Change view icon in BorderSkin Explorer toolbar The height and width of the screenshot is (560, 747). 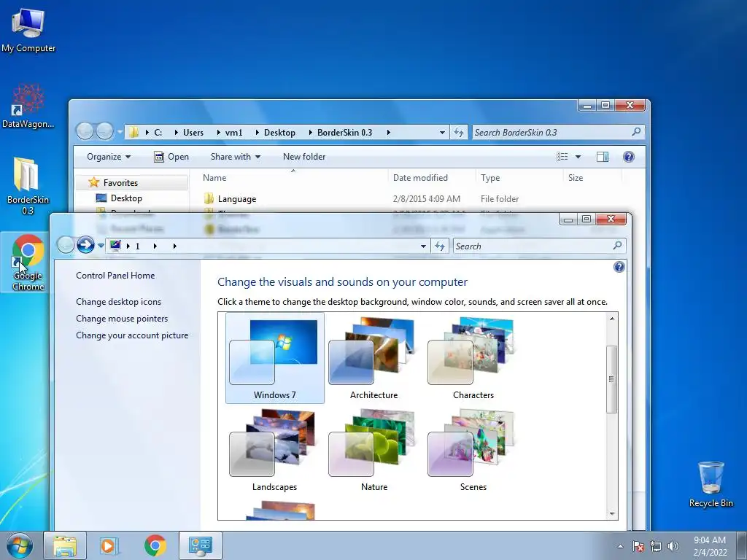click(562, 157)
